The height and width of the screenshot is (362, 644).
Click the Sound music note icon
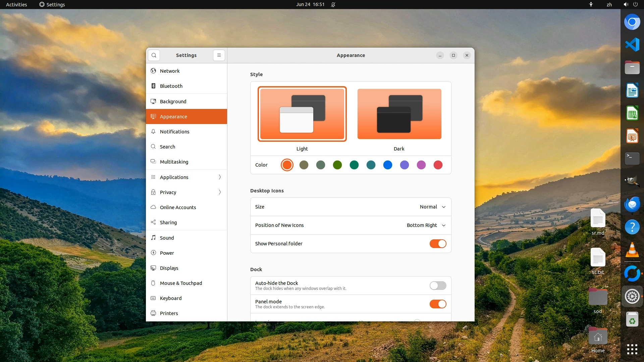tap(153, 238)
